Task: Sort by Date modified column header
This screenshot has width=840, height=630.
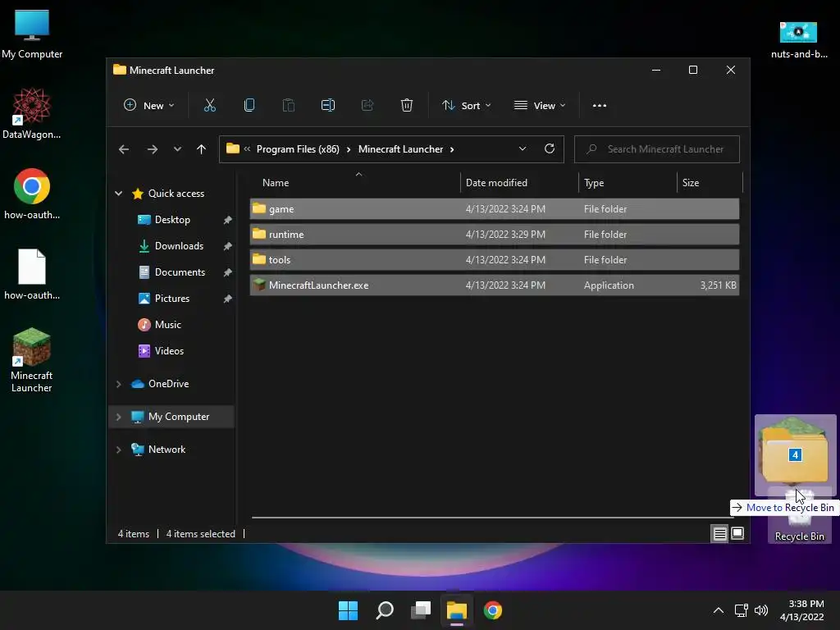Action: coord(519,183)
